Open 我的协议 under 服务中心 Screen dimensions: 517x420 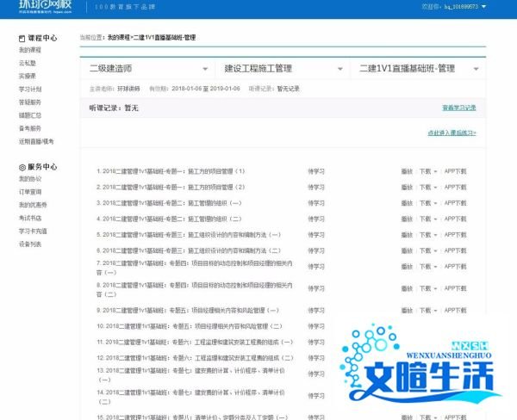30,179
